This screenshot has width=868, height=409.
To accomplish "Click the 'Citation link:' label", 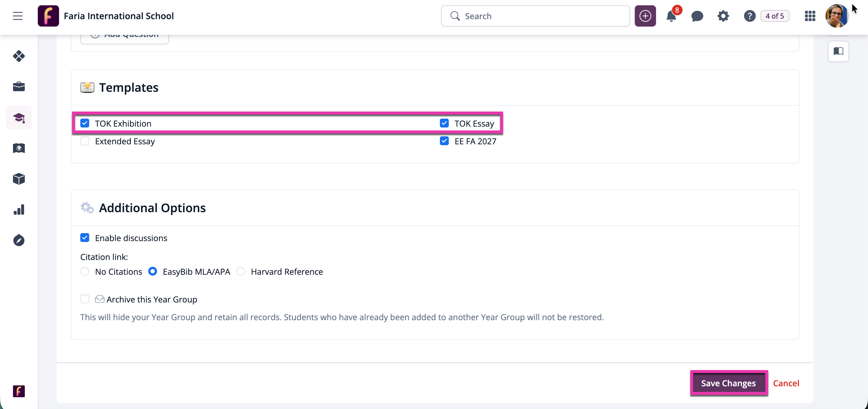I will point(104,257).
